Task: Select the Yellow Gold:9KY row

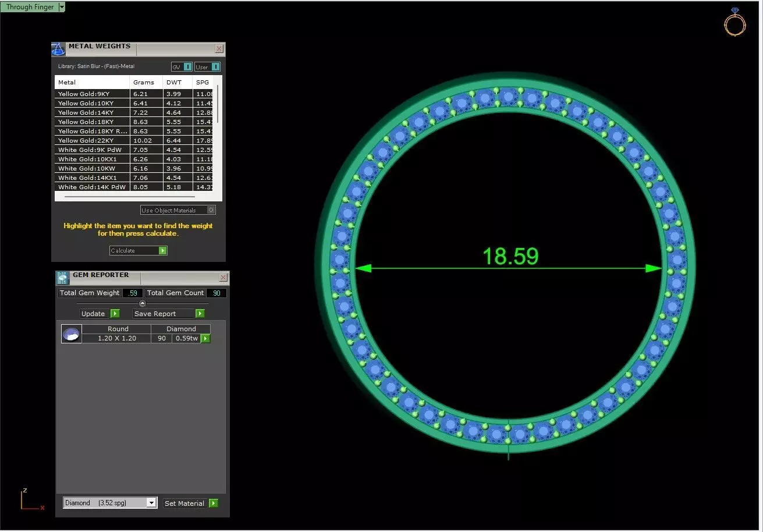Action: coord(134,94)
